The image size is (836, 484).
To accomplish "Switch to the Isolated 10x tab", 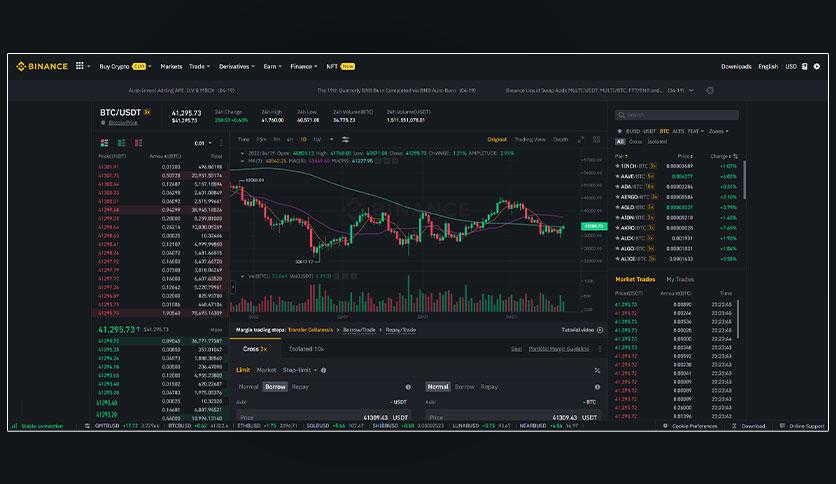I will tap(307, 349).
